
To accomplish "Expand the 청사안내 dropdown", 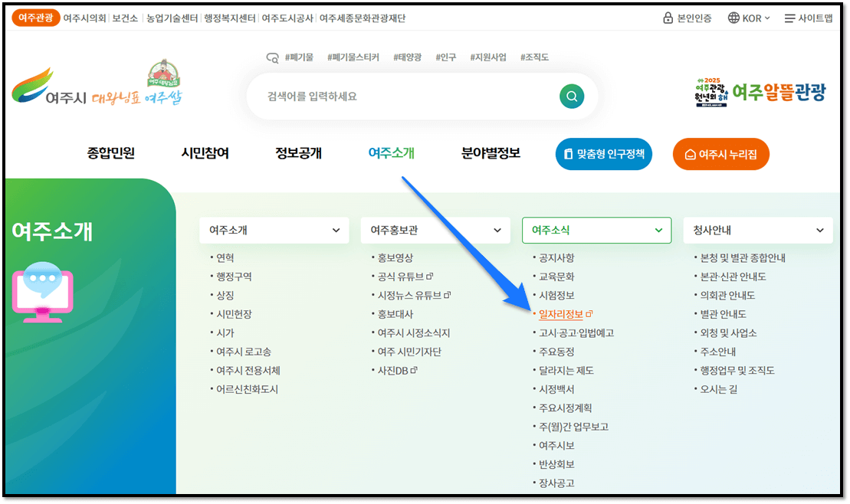I will click(818, 230).
